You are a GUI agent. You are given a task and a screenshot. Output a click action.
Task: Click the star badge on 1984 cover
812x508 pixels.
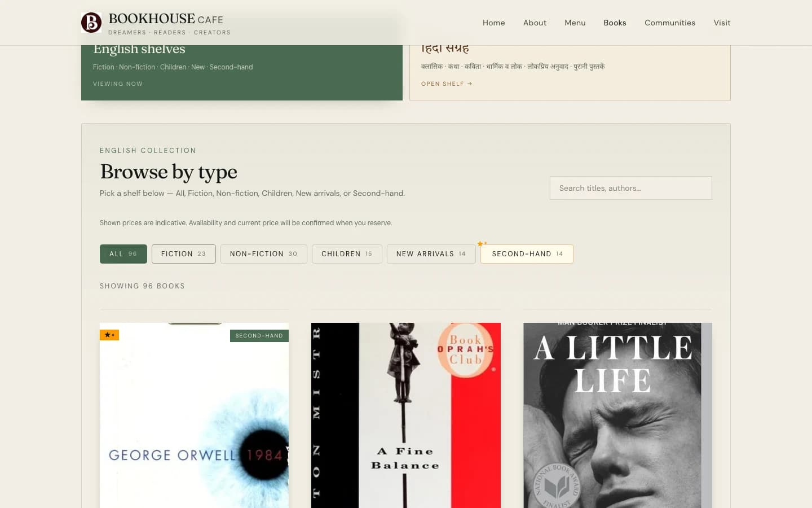(x=109, y=335)
